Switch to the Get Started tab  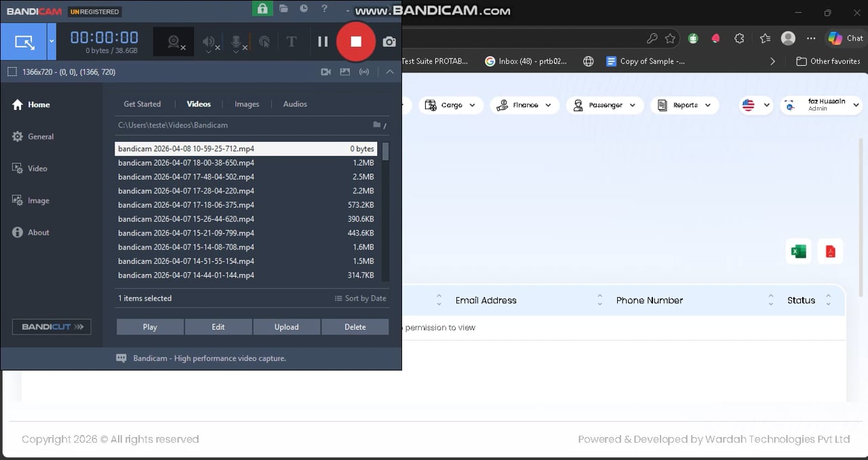point(142,104)
